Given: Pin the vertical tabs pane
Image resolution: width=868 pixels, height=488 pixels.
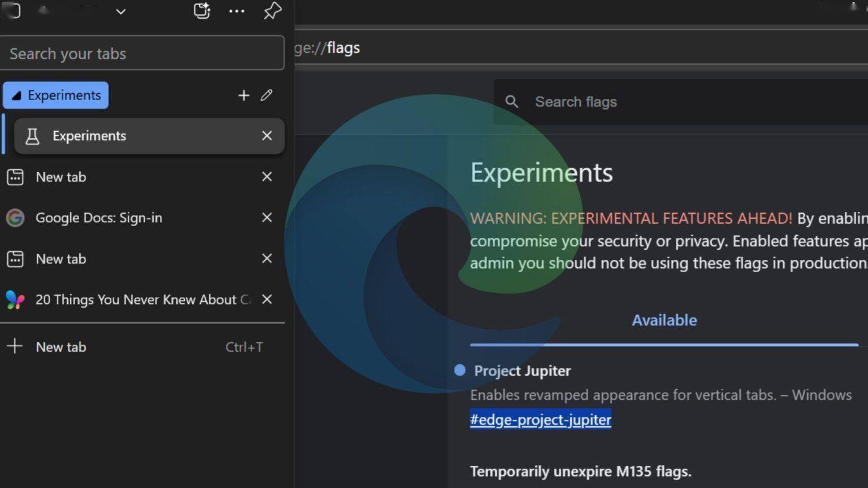Looking at the screenshot, I should pos(272,11).
